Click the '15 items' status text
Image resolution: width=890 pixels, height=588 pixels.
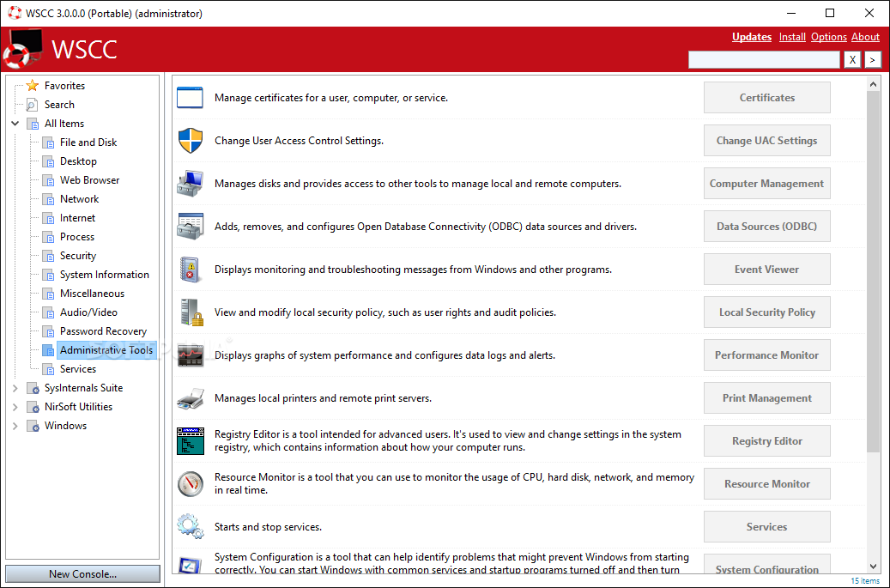pyautogui.click(x=865, y=580)
